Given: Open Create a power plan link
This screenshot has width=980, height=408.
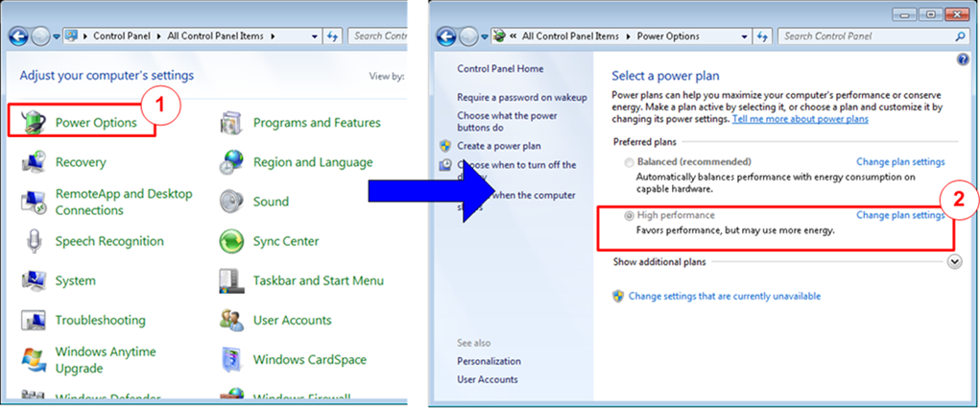Looking at the screenshot, I should tap(499, 146).
